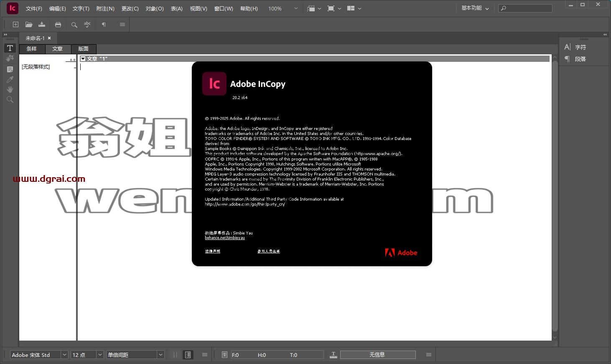Collapse the 文章 "1" story triangle
The height and width of the screenshot is (364, 611).
click(x=83, y=59)
